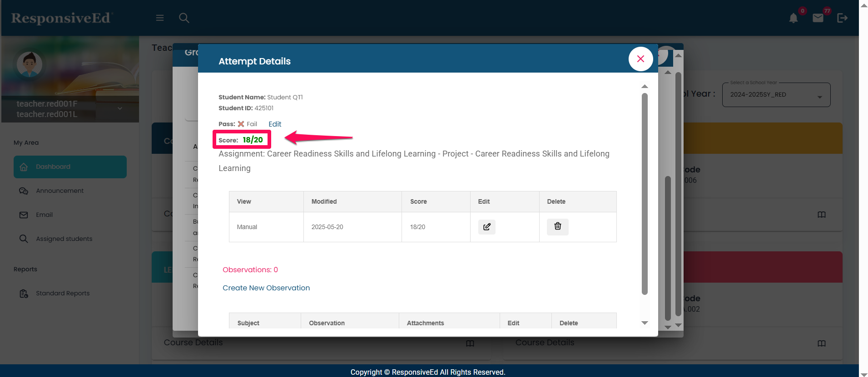Expand the teacher profile chevron
This screenshot has width=868, height=377.
[120, 108]
